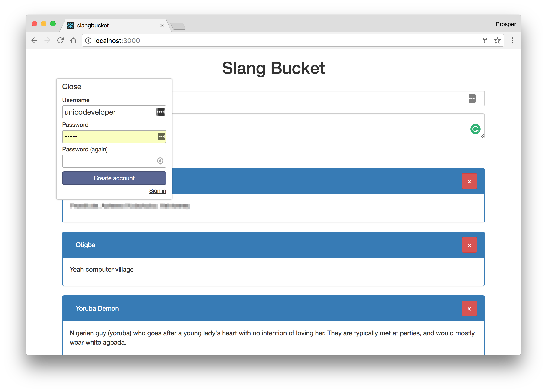This screenshot has width=547, height=392.
Task: Click the red X icon on first slang card
Action: coord(469,182)
